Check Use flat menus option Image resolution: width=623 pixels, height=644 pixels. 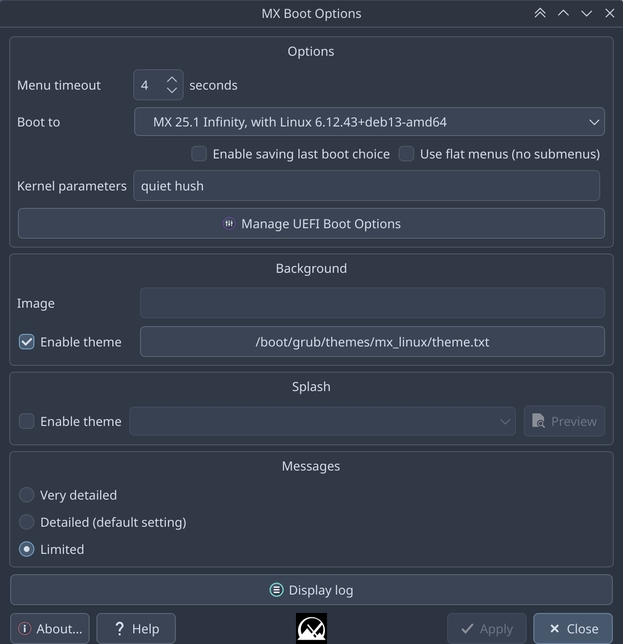[x=407, y=154]
